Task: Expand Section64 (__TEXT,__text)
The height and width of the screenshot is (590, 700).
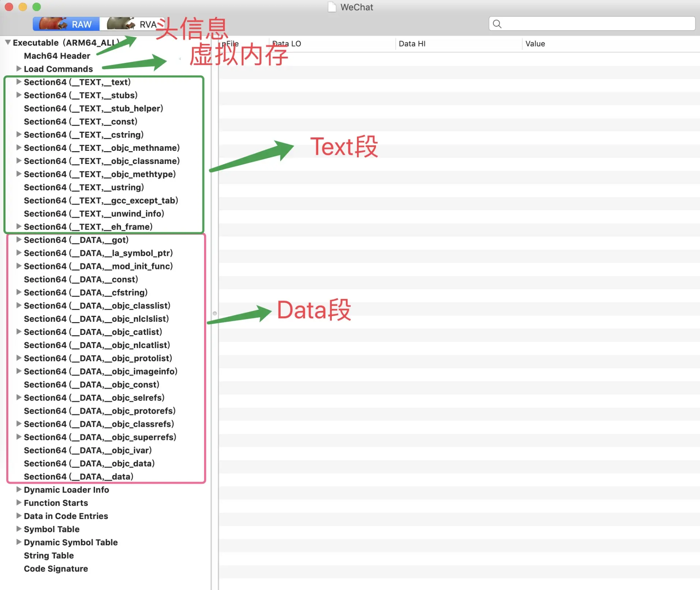Action: (19, 82)
